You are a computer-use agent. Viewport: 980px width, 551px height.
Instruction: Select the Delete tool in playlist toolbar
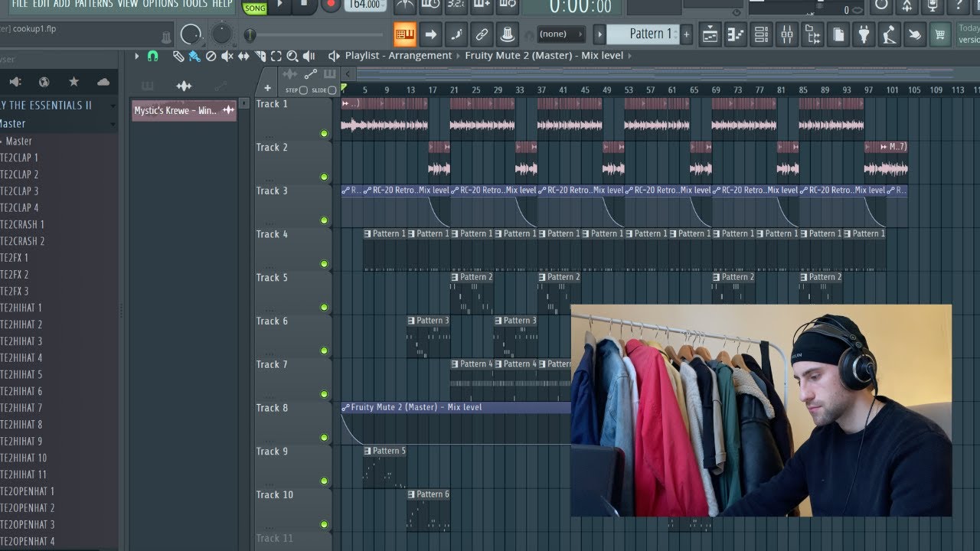[211, 56]
